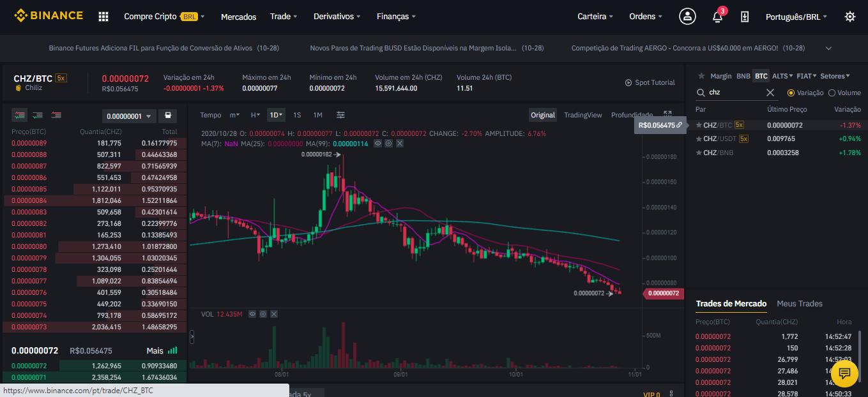868x397 pixels.
Task: Show both bids and asks order book view
Action: [20, 115]
